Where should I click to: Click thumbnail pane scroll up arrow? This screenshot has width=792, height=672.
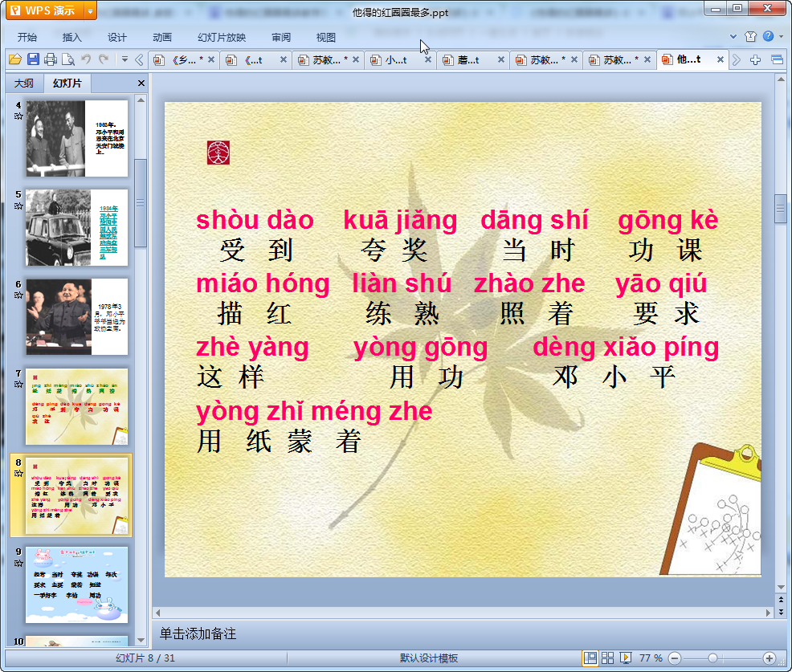[141, 100]
